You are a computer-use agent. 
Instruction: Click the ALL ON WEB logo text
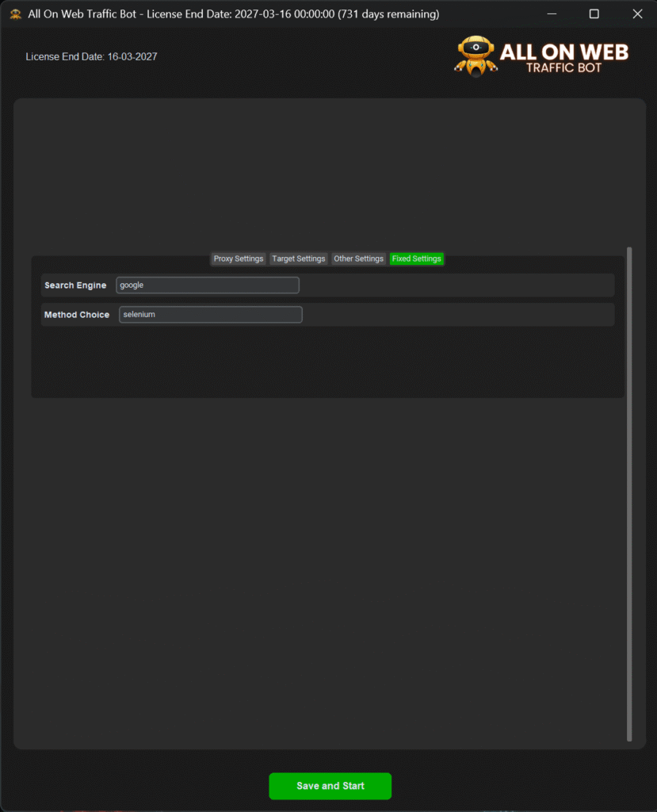(563, 52)
